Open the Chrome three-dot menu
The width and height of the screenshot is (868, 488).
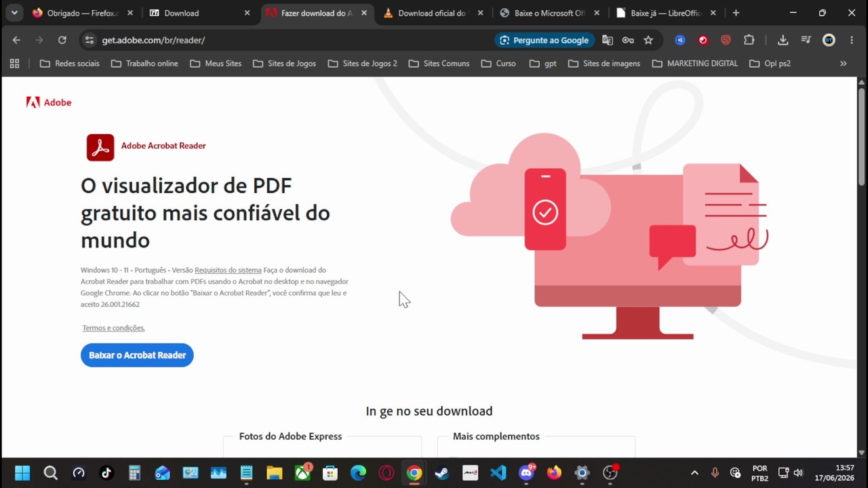tap(852, 40)
